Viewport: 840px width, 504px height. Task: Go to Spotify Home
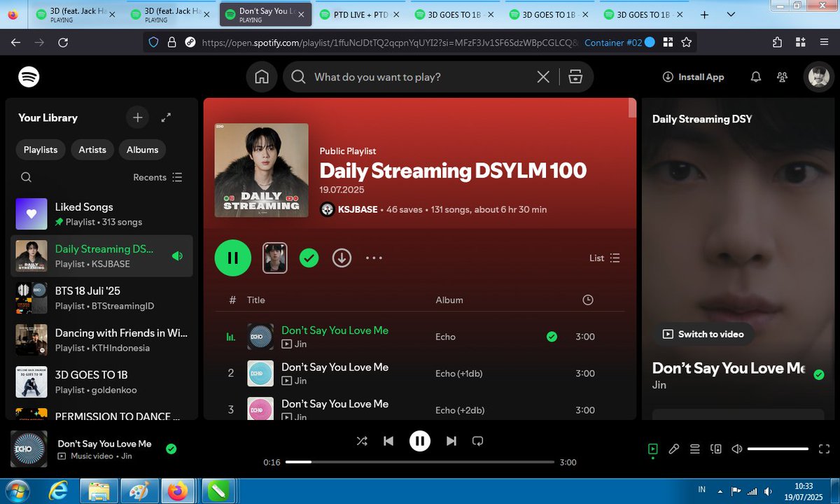[262, 77]
